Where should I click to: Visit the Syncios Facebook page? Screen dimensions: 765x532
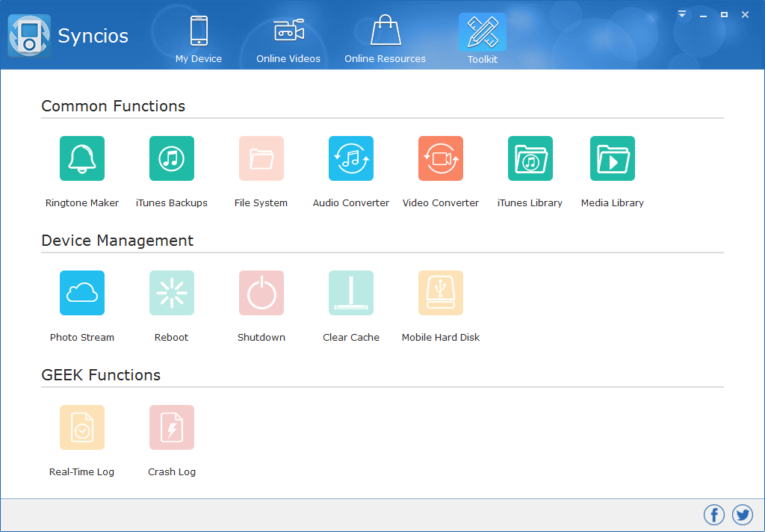(x=714, y=515)
